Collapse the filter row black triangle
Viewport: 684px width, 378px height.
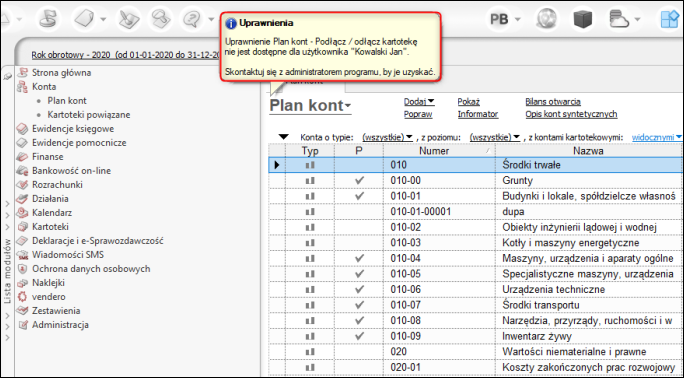284,137
